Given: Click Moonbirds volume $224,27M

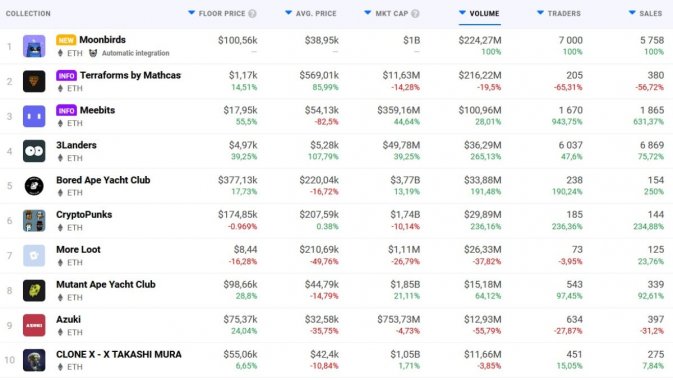Looking at the screenshot, I should (x=480, y=40).
